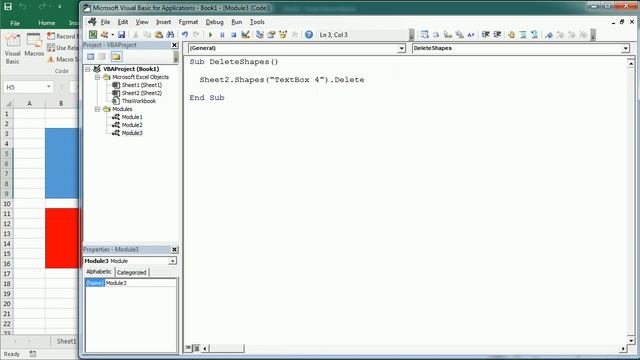Toggle Folders icon in Project panel
The image size is (640, 360).
pos(116,56)
